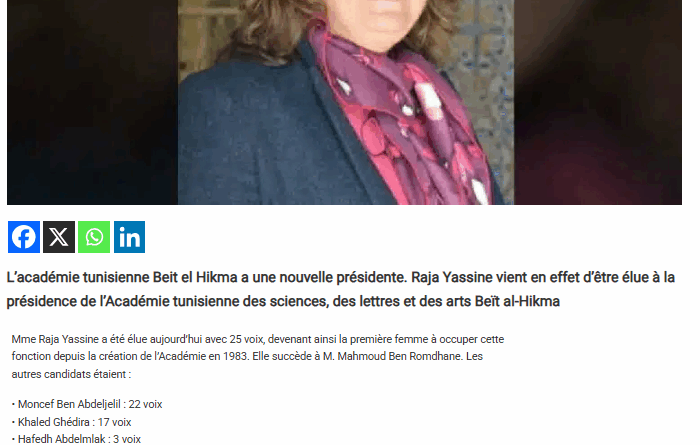Click headline line starting "L'académie tunisienne Beit el Hikma"
Image resolution: width=700 pixels, height=445 pixels.
(x=341, y=277)
